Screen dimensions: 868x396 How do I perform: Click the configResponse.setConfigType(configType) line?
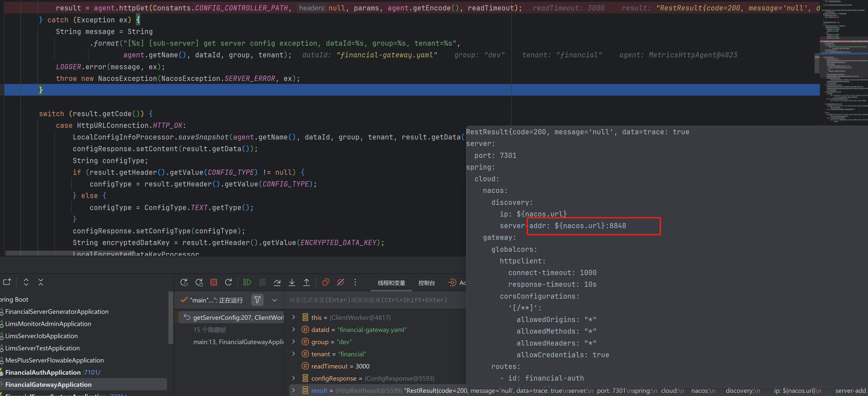pyautogui.click(x=159, y=231)
